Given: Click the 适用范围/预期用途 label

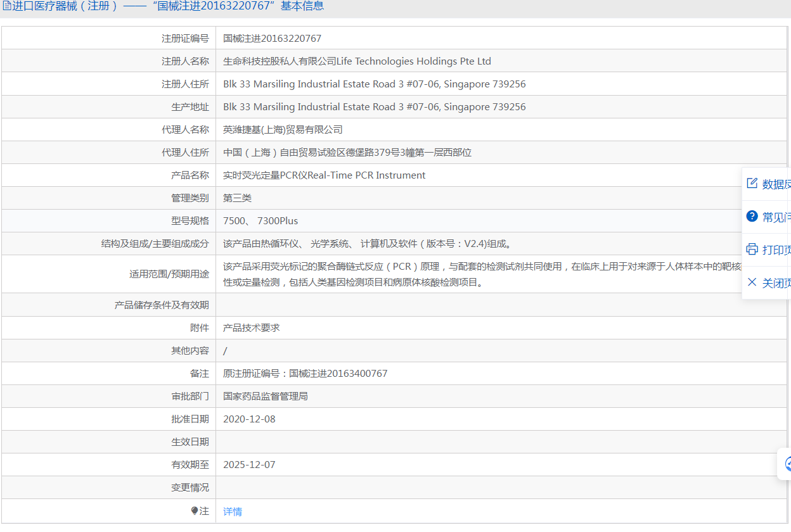Looking at the screenshot, I should [x=169, y=274].
